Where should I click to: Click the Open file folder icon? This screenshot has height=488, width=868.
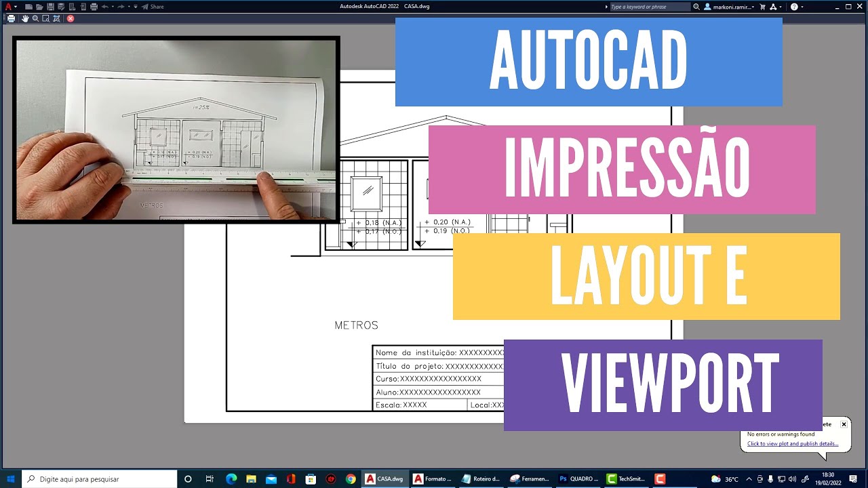tap(39, 7)
